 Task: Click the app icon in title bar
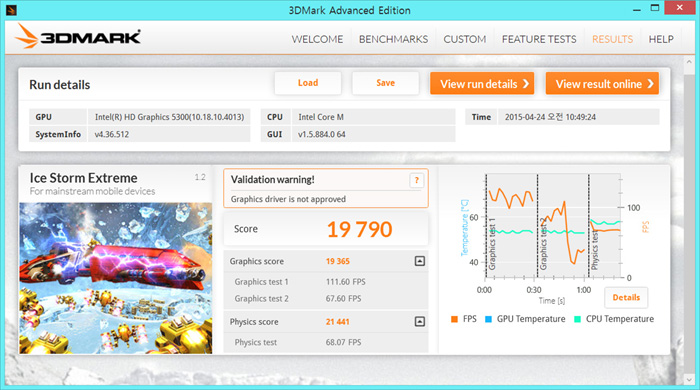(12, 10)
